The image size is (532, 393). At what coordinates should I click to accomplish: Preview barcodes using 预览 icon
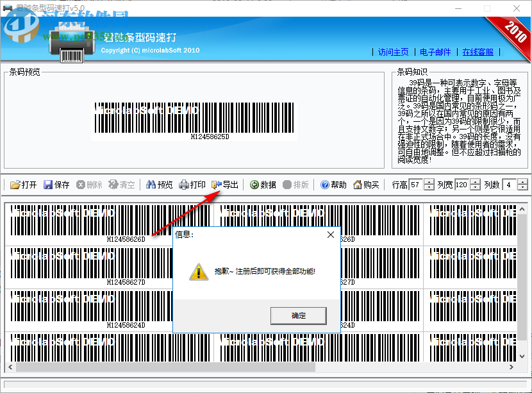(159, 185)
